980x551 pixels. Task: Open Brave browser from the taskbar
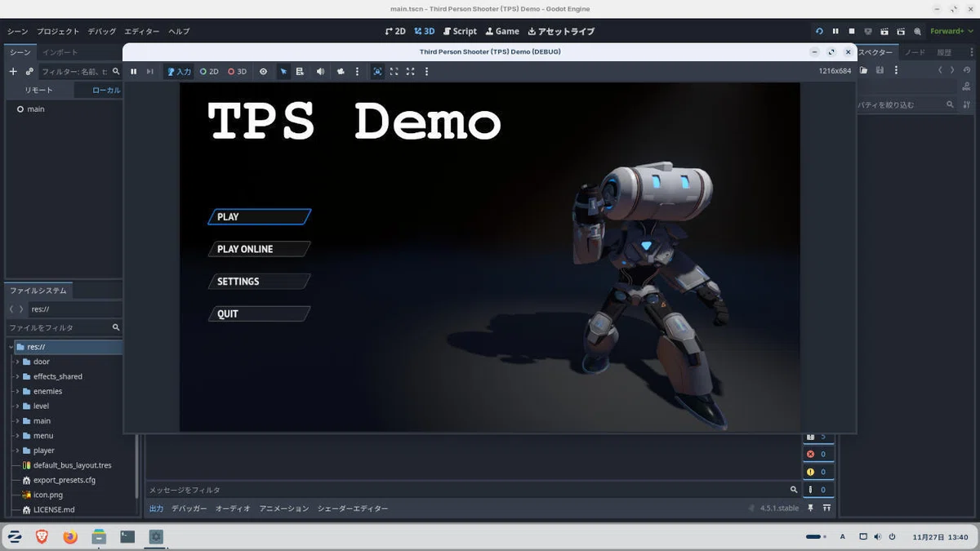[42, 536]
